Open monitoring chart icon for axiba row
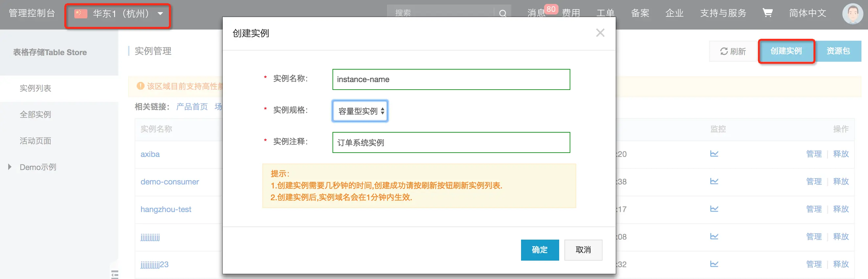This screenshot has width=868, height=279. (714, 154)
